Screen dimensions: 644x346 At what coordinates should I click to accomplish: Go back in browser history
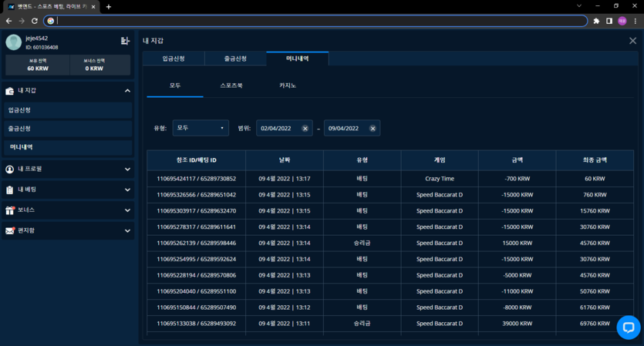pos(8,21)
